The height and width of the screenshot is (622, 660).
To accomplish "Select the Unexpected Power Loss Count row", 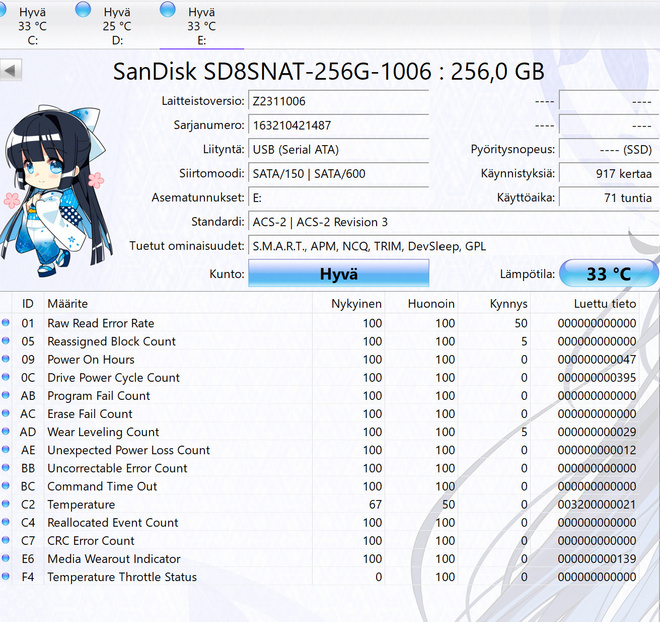I will coord(320,449).
